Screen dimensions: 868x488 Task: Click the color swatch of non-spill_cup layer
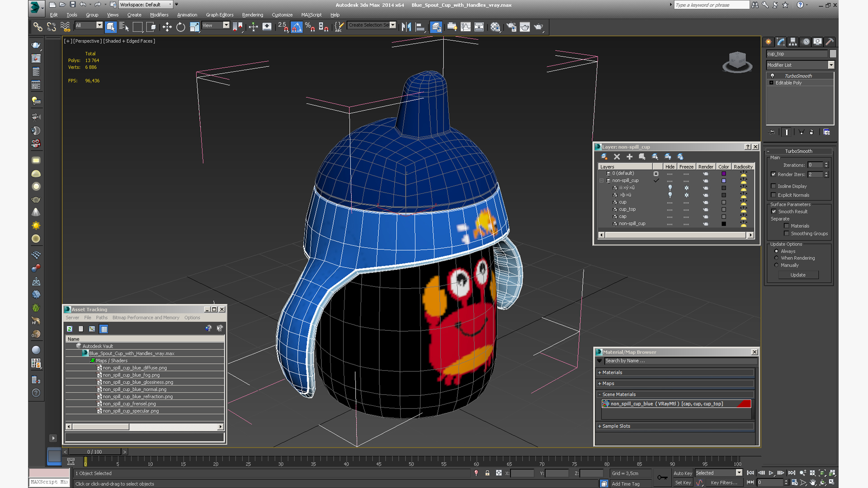(x=723, y=181)
